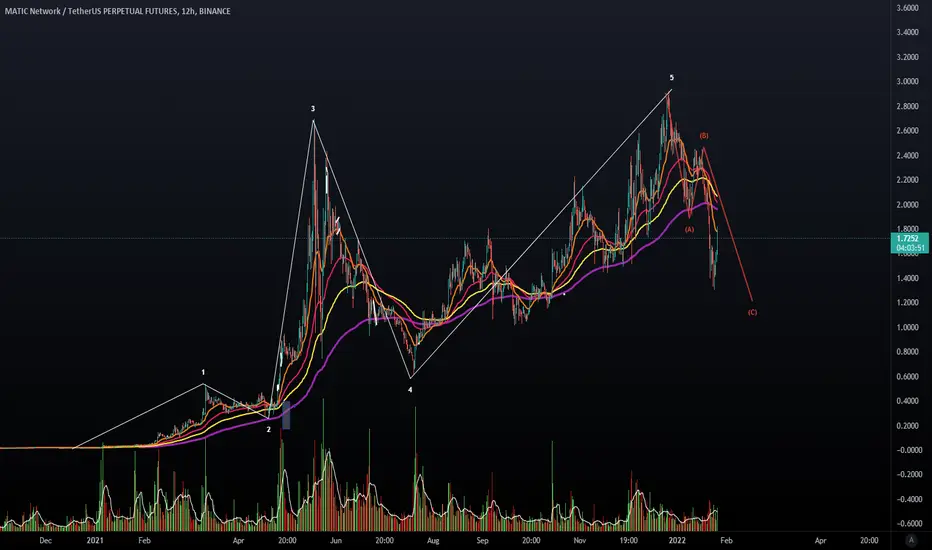This screenshot has width=932, height=550.
Task: Click the 3.2000 price axis label
Action: pos(907,58)
